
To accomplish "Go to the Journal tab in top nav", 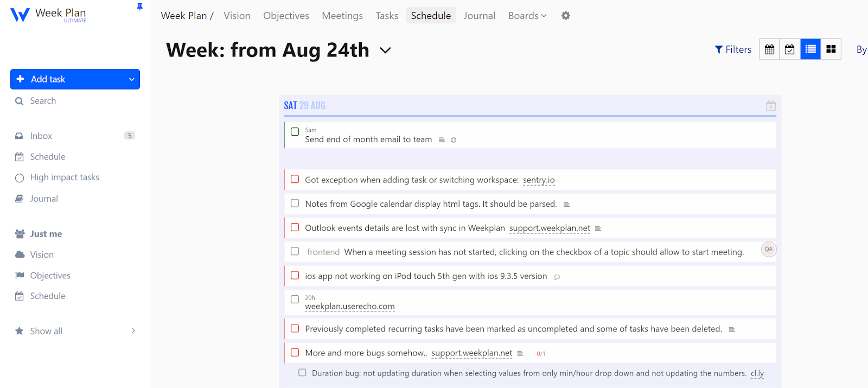I will [x=479, y=16].
